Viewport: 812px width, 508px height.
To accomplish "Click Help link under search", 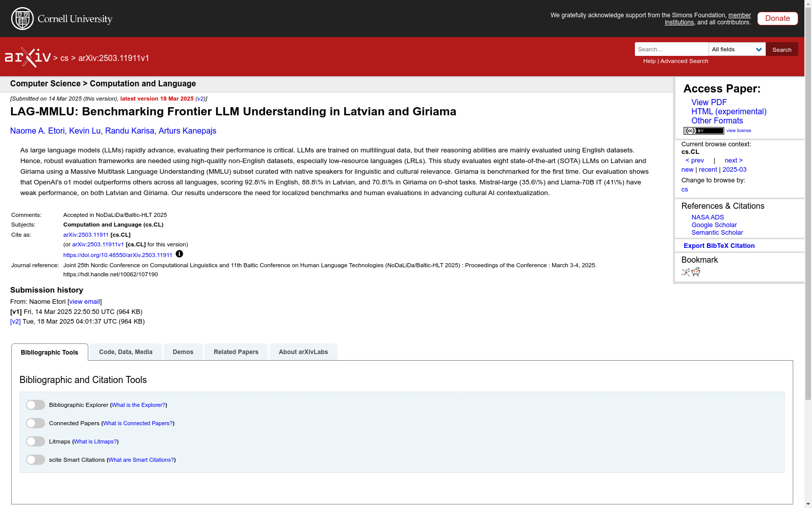I will 649,61.
